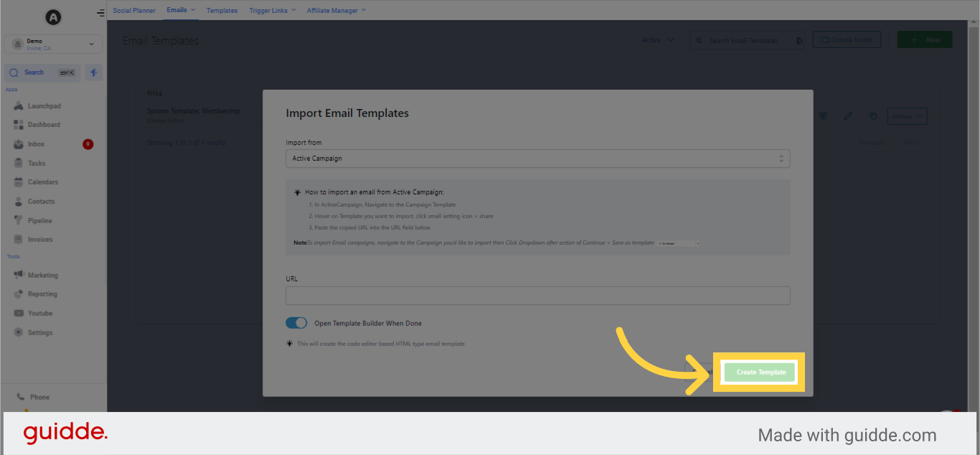Click System Template: Membership title

coord(194,111)
